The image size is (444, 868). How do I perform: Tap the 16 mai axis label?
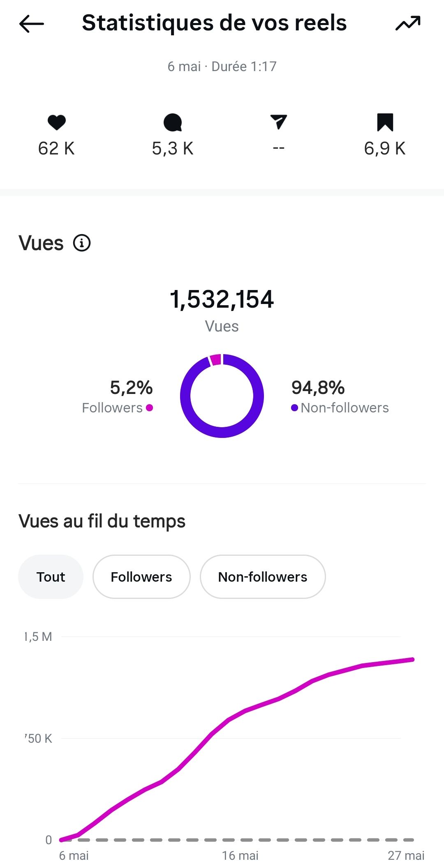[x=240, y=856]
